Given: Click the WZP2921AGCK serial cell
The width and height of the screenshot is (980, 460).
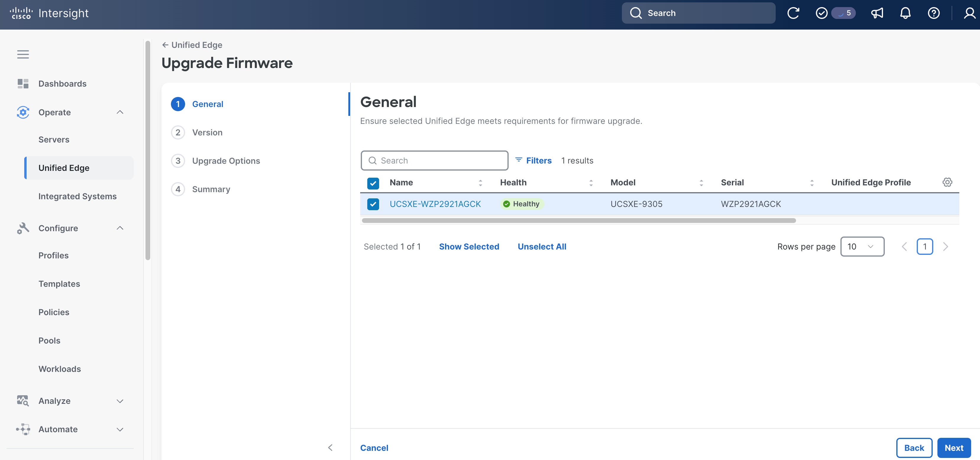Looking at the screenshot, I should click(751, 204).
